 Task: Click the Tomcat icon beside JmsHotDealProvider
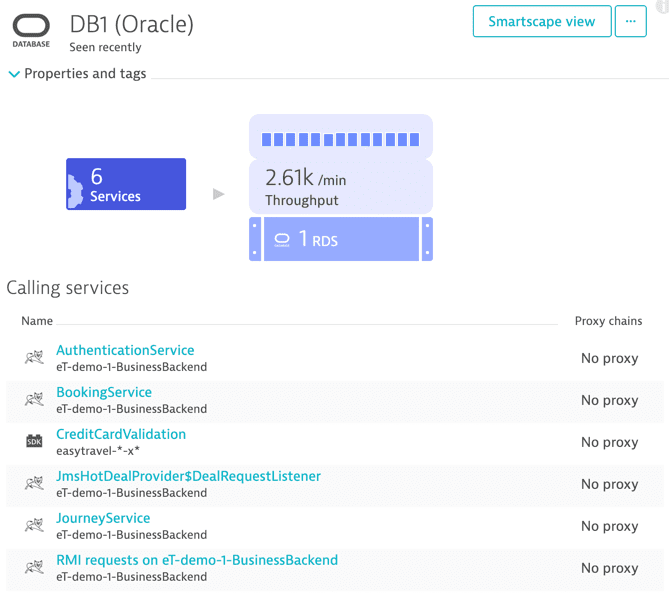(34, 483)
